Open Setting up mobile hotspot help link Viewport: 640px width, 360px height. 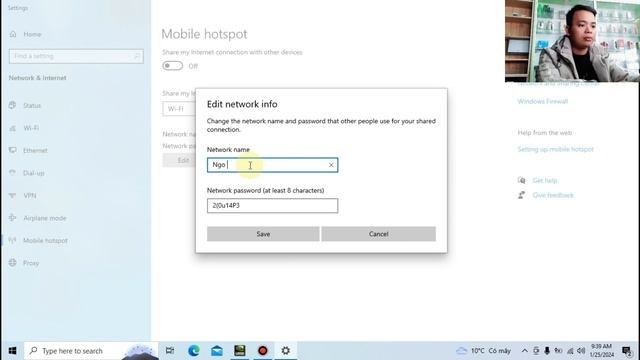[x=556, y=149]
